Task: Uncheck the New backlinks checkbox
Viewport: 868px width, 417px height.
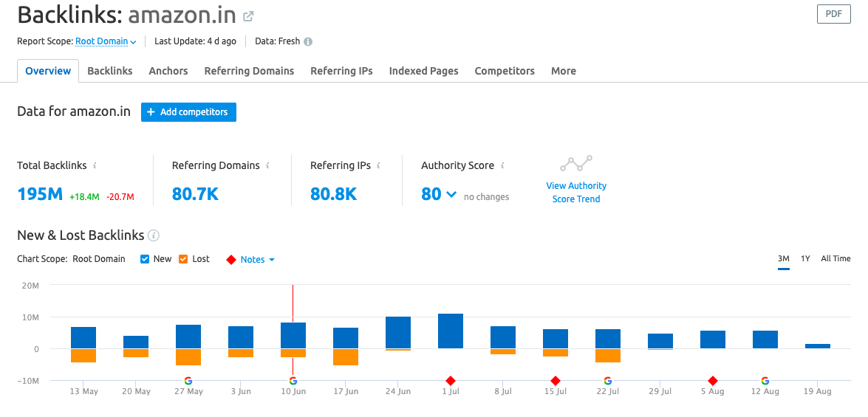Action: [x=145, y=259]
